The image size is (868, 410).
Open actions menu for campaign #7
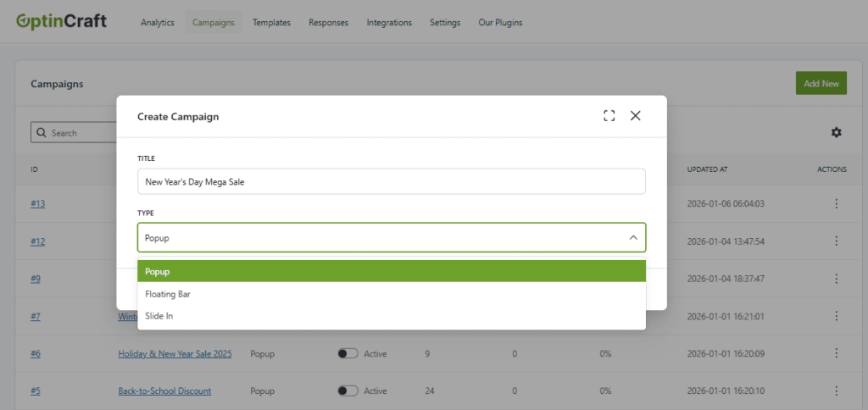pyautogui.click(x=837, y=316)
